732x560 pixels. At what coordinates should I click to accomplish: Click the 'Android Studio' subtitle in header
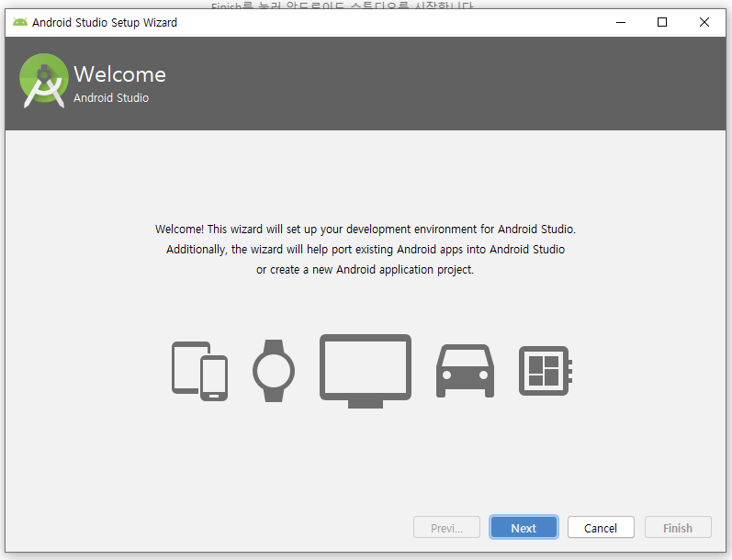[111, 97]
